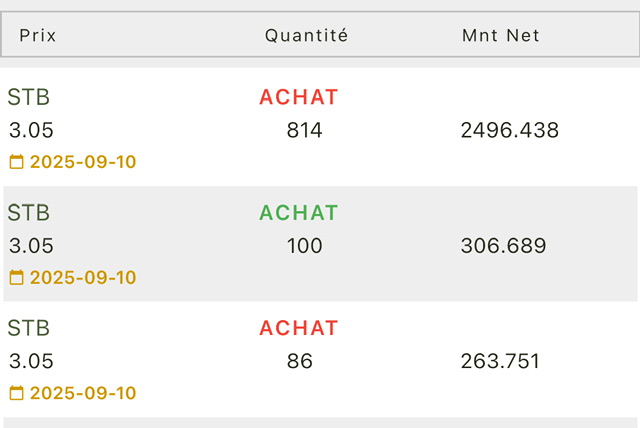Select the Quantité column header
The width and height of the screenshot is (640, 428).
tap(307, 35)
